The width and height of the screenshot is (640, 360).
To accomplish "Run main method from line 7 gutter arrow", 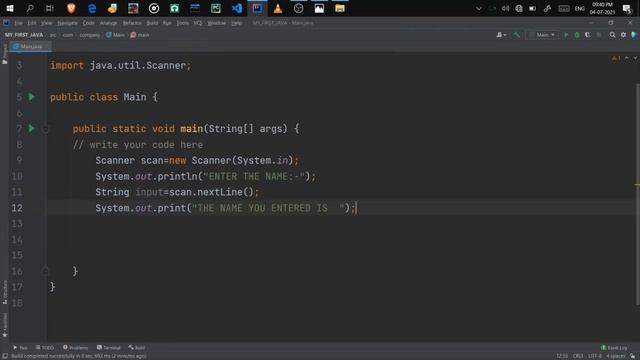I will pos(32,129).
